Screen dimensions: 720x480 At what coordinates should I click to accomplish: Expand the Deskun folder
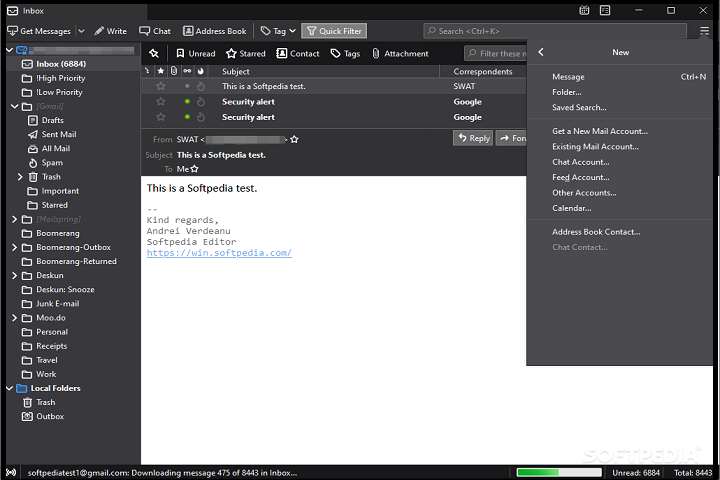13,275
